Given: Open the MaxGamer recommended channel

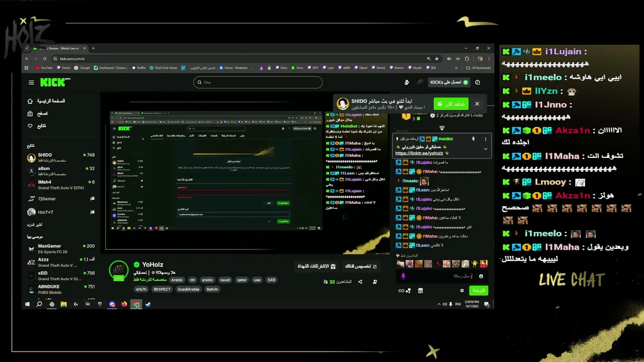Looking at the screenshot, I should click(60, 248).
